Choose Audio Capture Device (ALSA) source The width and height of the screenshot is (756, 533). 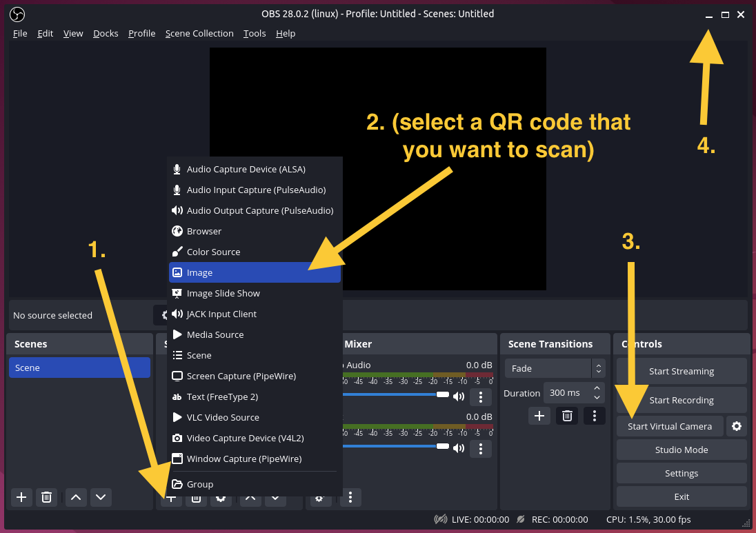pos(255,169)
